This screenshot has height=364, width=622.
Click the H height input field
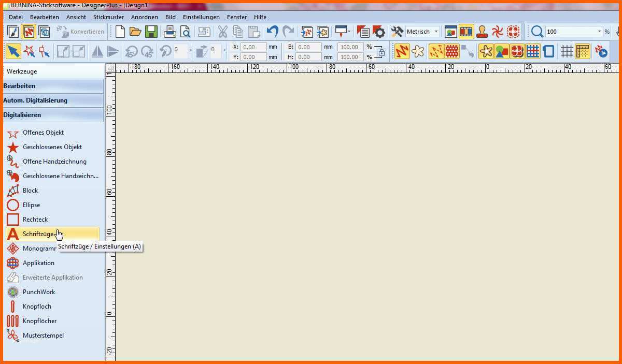tap(309, 57)
